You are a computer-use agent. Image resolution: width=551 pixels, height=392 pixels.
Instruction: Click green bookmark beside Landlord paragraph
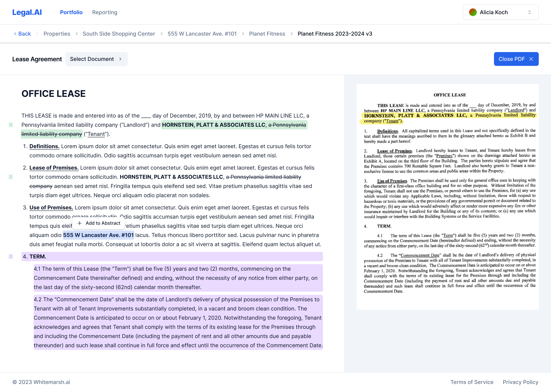[x=11, y=125]
